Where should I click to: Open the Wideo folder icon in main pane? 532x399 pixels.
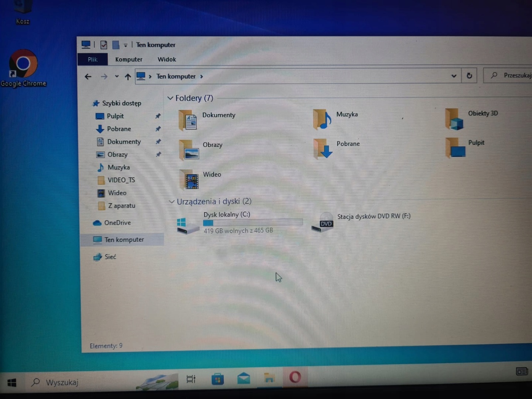click(189, 179)
